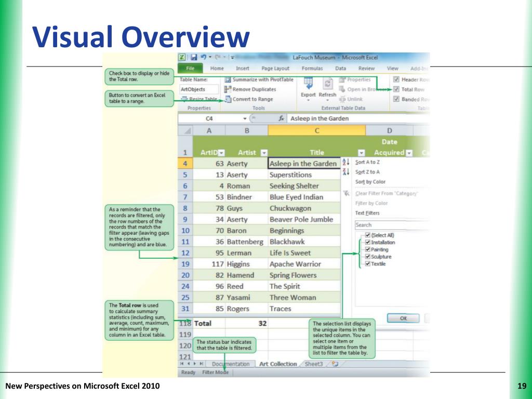
Task: Switch to the Sheet3 tab
Action: 314,364
